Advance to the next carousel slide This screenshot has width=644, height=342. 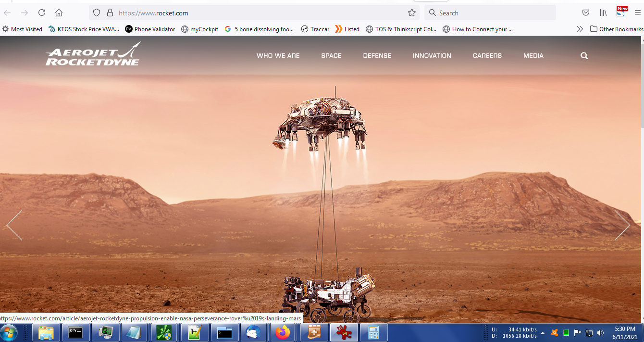pos(622,225)
